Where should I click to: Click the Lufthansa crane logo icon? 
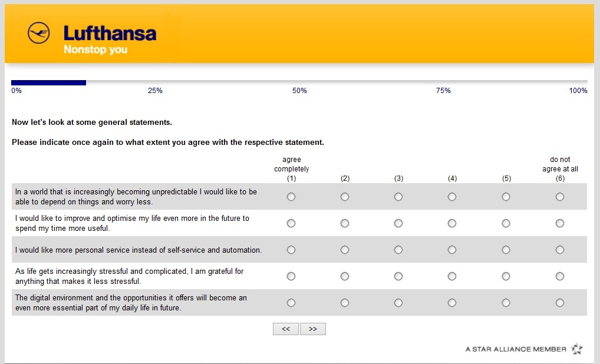coord(39,33)
